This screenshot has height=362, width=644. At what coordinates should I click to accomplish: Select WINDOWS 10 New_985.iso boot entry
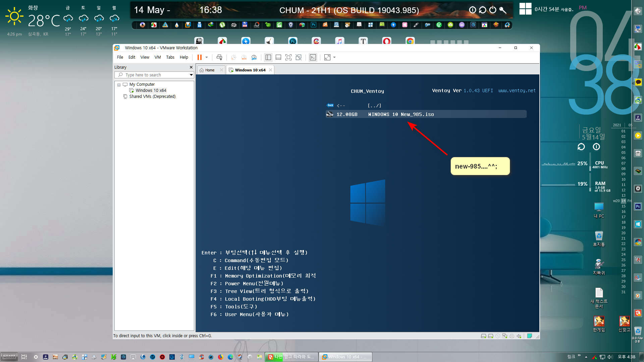(x=426, y=114)
